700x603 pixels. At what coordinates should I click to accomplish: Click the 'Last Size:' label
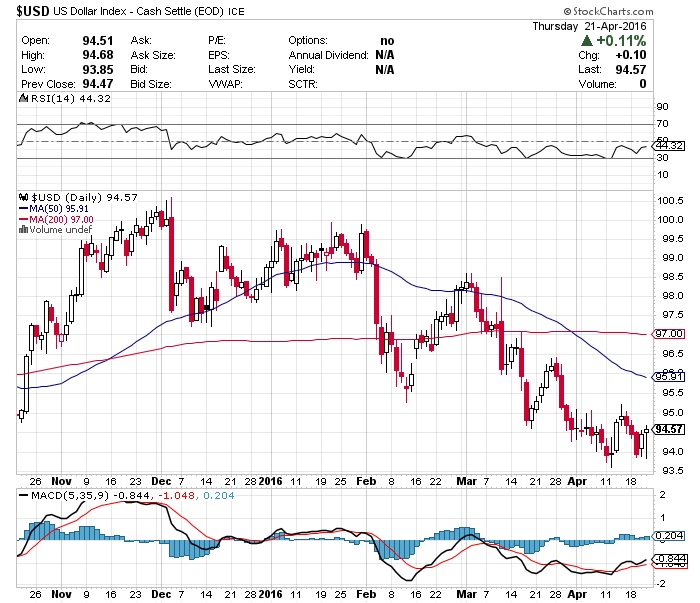tap(232, 70)
